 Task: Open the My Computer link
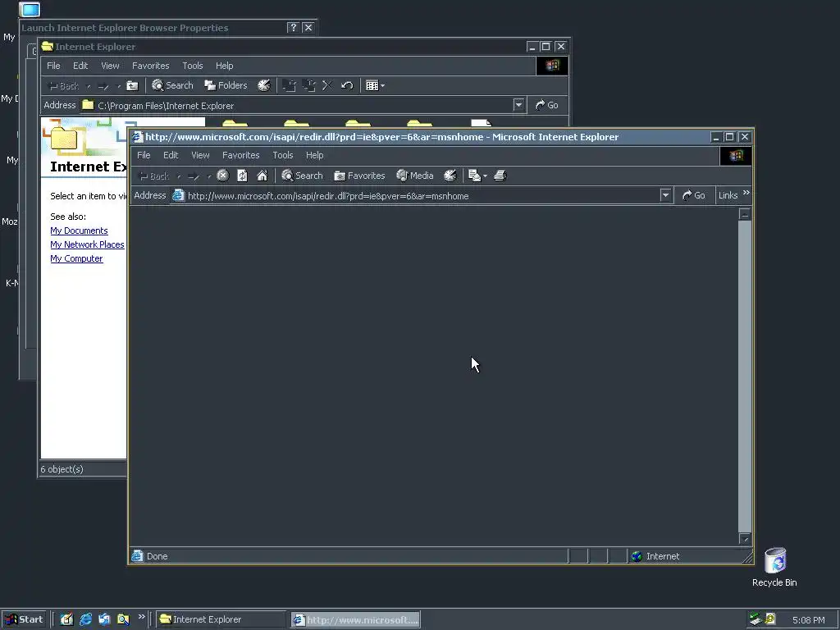76,258
